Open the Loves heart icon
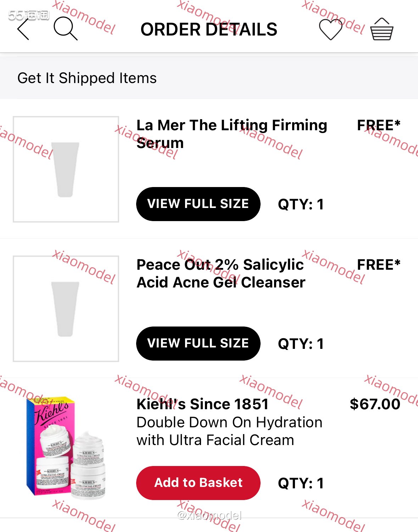 (x=330, y=29)
